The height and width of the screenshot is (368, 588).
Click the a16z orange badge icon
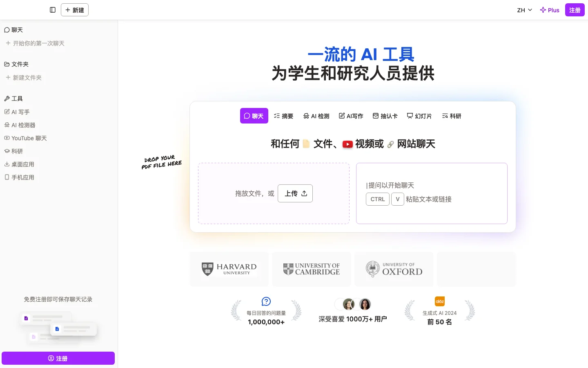440,301
